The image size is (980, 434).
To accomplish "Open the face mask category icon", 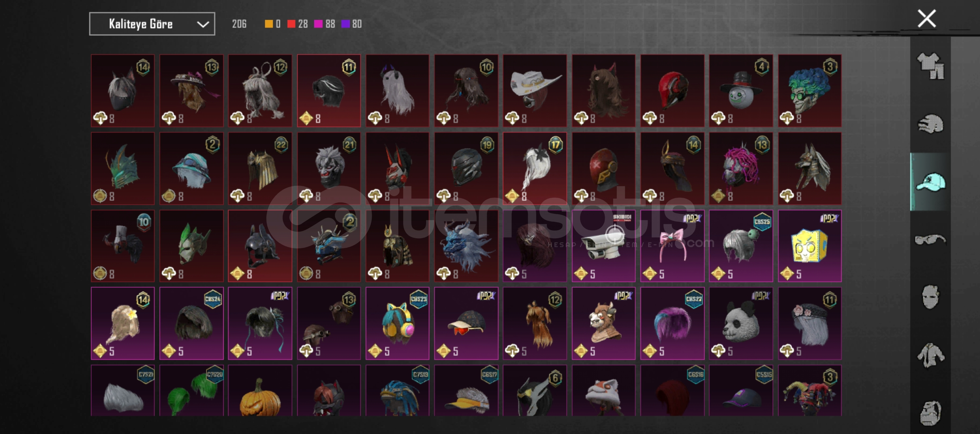I will (x=931, y=297).
